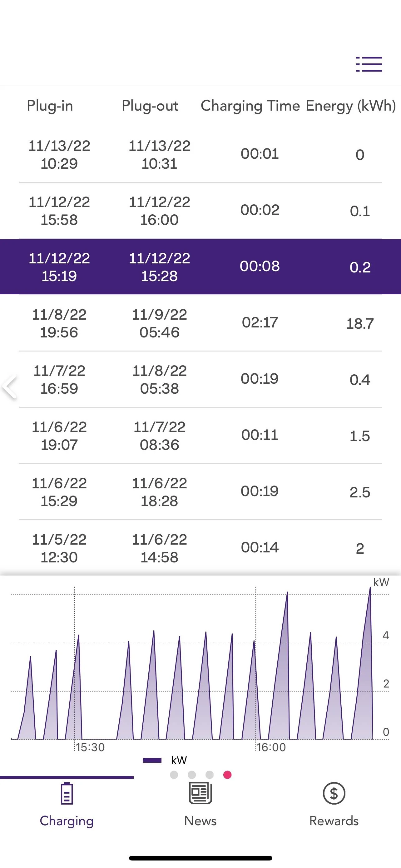The height and width of the screenshot is (868, 401).
Task: Select the session with 18.7 kWh energy
Action: click(200, 323)
